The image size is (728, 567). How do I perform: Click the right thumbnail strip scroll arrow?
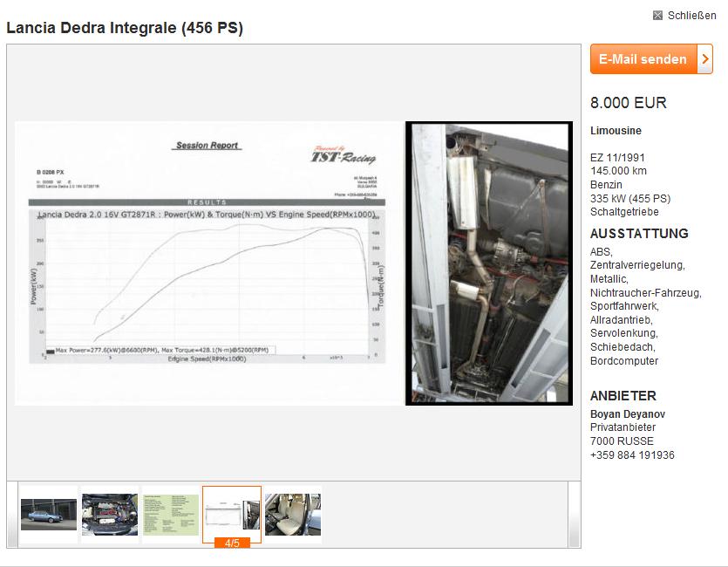point(575,515)
